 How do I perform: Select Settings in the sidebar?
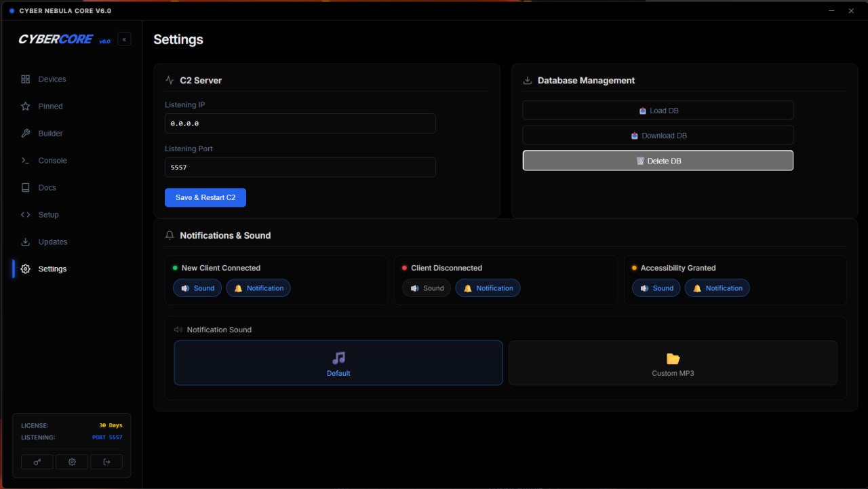(x=52, y=269)
